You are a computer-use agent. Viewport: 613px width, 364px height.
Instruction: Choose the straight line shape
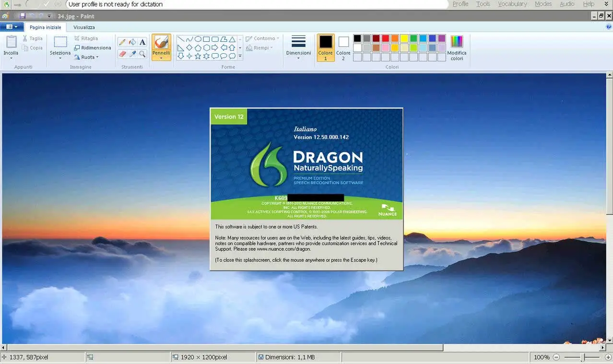[181, 39]
